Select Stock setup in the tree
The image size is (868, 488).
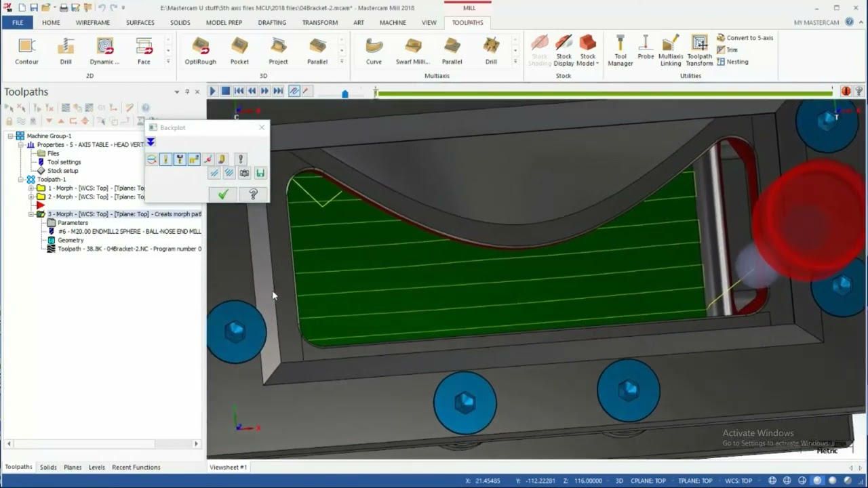[62, 171]
